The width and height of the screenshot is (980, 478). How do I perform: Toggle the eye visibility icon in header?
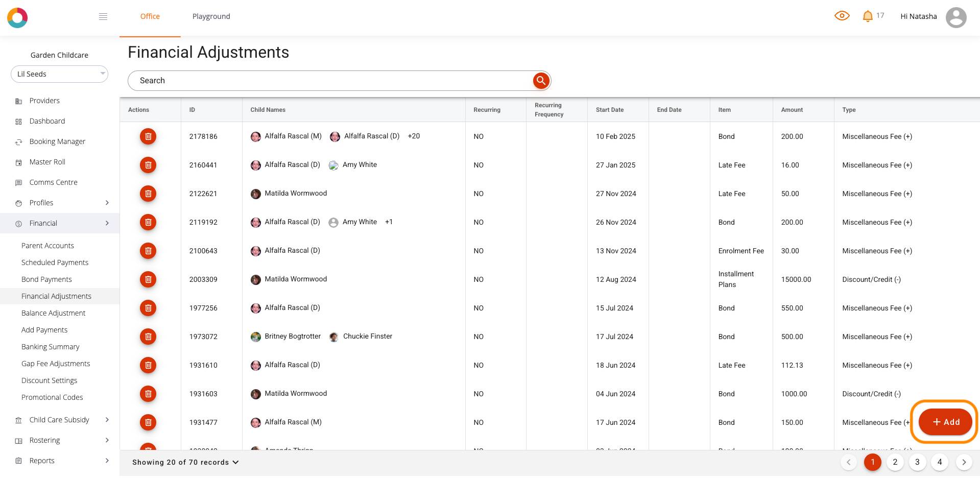pyautogui.click(x=842, y=16)
